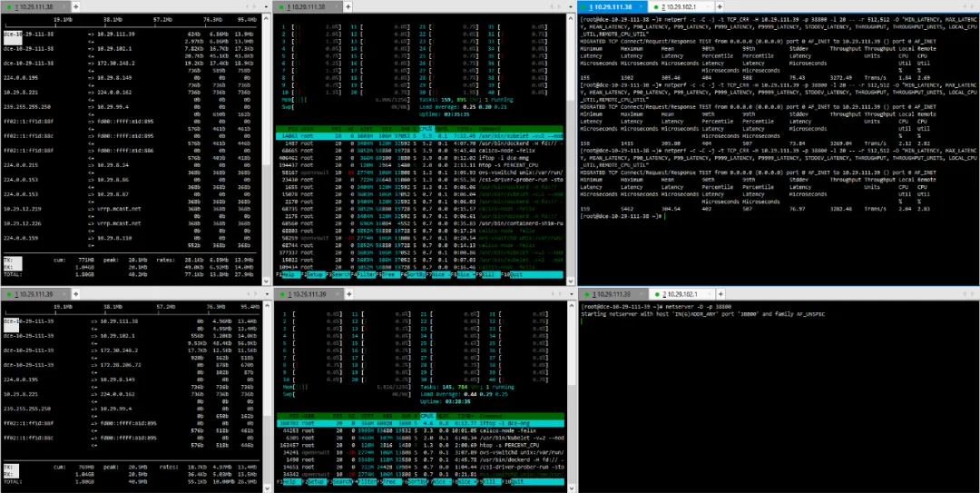Click the vertical scrollbar of the top iftop pane

(266, 150)
